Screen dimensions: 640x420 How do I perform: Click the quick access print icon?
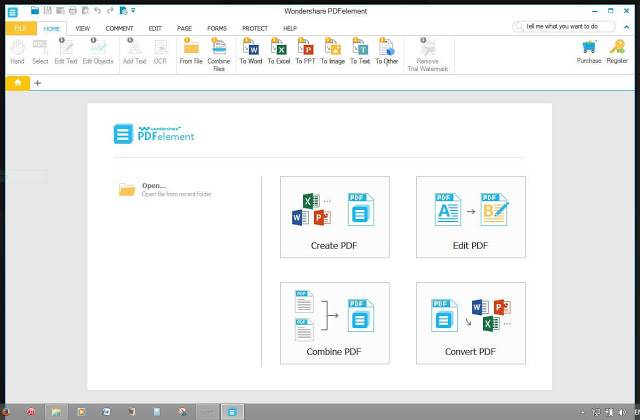tap(73, 11)
